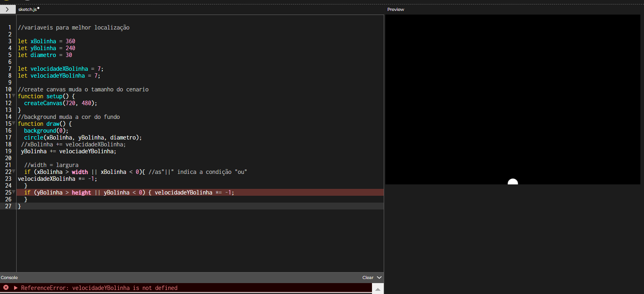Expand the ReferenceError details triangle
Screen dimensions: 644x294
[16, 288]
